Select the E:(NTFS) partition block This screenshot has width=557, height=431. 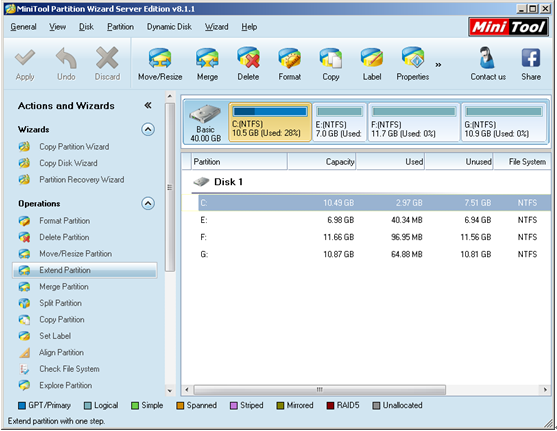340,122
